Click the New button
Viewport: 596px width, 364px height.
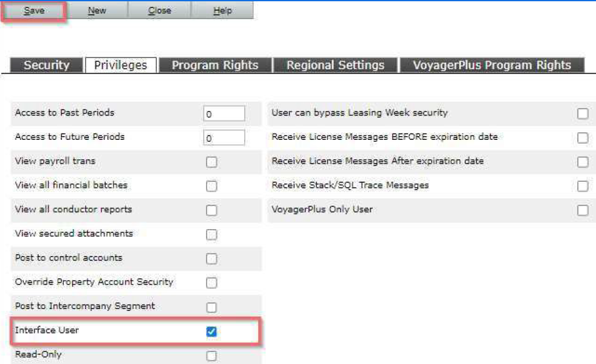(x=97, y=11)
